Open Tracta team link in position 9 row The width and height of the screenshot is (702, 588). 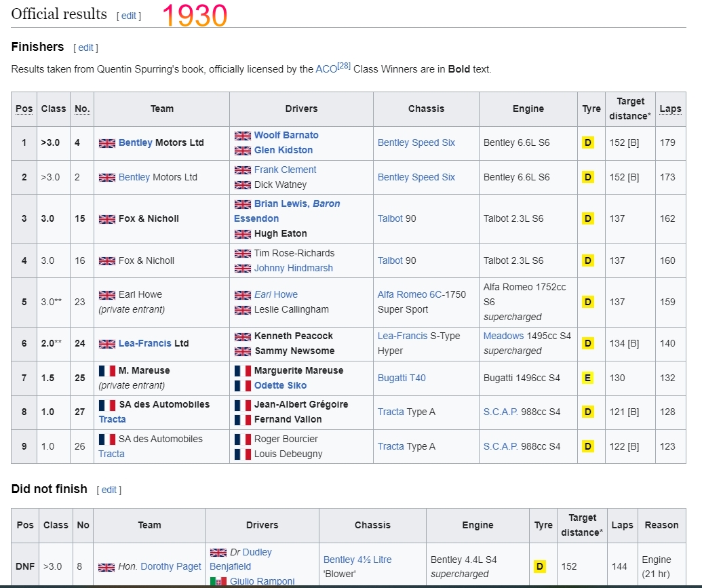[x=111, y=454]
